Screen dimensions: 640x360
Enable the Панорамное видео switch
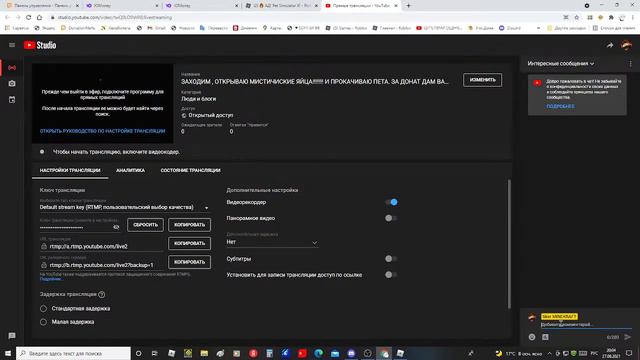point(391,218)
